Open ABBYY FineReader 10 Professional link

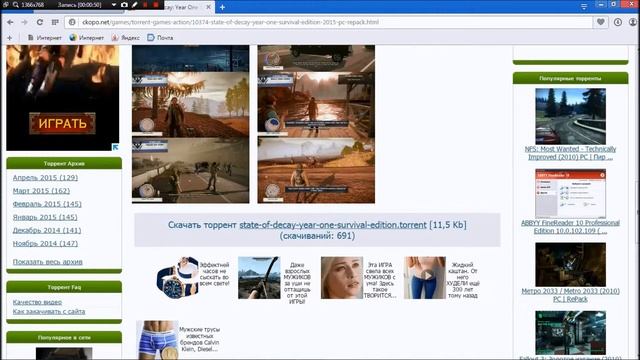pos(570,227)
